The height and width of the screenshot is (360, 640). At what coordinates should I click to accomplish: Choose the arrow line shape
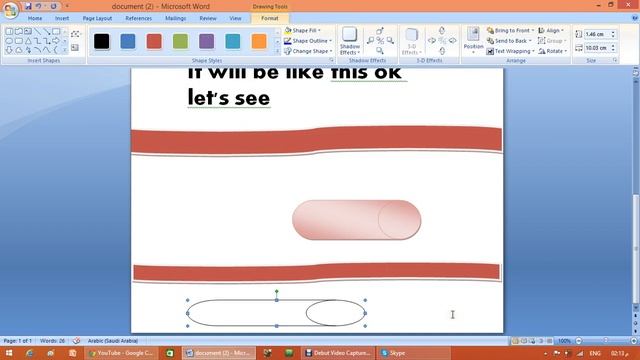click(47, 31)
